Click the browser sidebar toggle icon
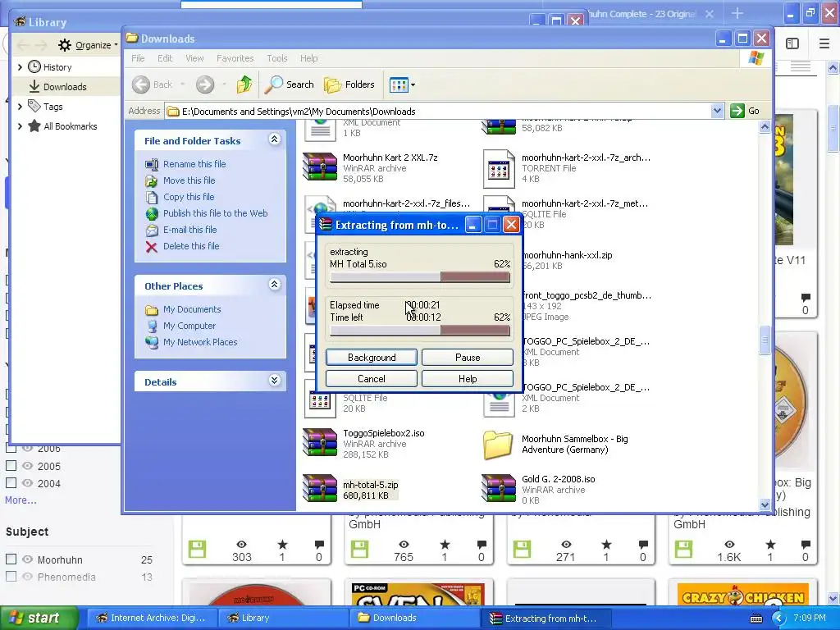The image size is (840, 630). coord(792,43)
